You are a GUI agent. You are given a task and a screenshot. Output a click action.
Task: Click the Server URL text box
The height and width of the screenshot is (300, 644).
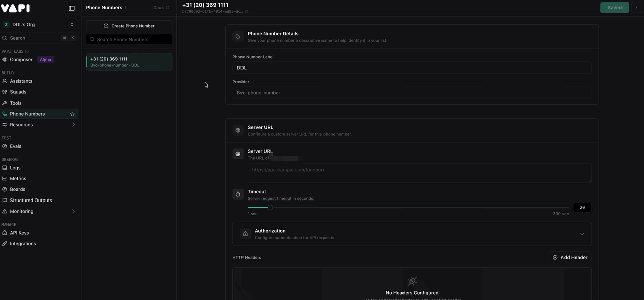click(x=419, y=173)
